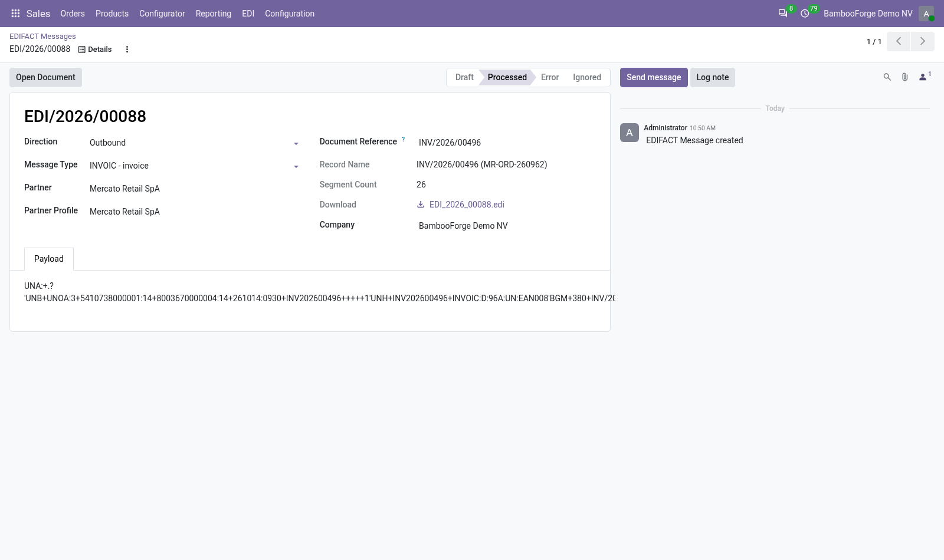Click the Document Reference help question mark
Viewport: 944px width, 560px height.
(x=404, y=140)
